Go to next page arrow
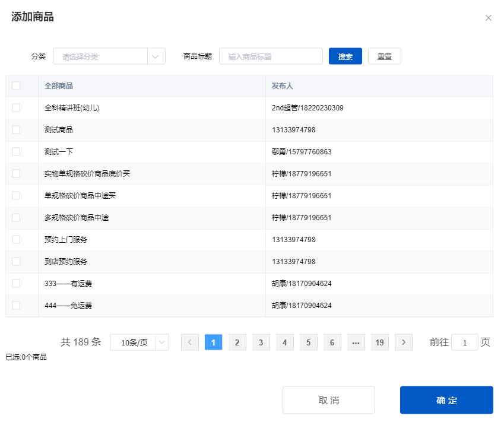The width and height of the screenshot is (504, 438). [404, 342]
